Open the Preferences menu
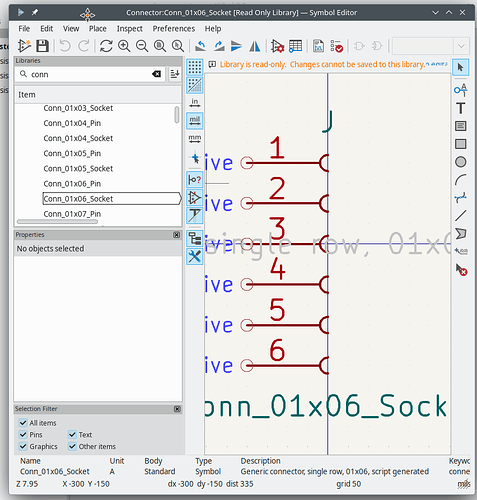This screenshot has width=477, height=500. pos(174,29)
